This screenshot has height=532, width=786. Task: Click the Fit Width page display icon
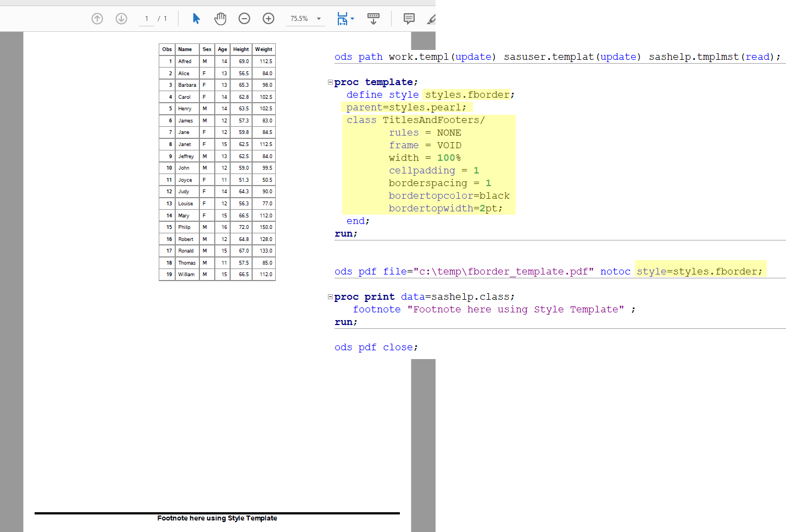pyautogui.click(x=342, y=18)
